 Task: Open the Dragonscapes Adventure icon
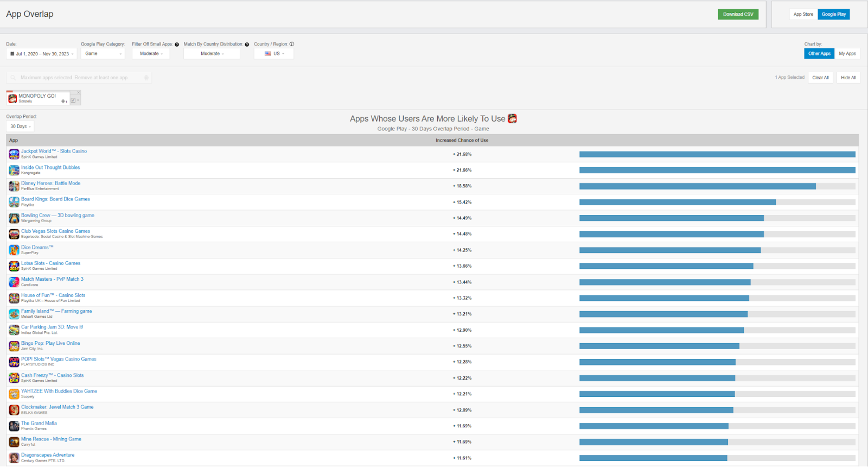pos(14,458)
